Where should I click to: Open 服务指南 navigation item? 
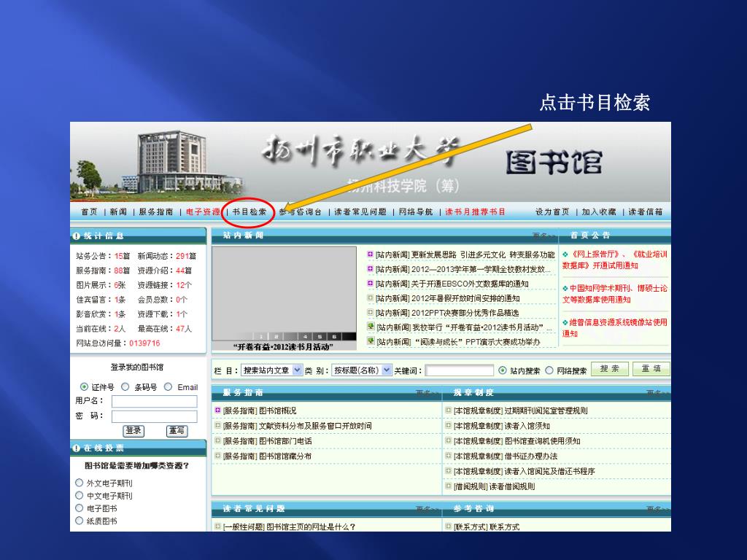click(x=156, y=212)
